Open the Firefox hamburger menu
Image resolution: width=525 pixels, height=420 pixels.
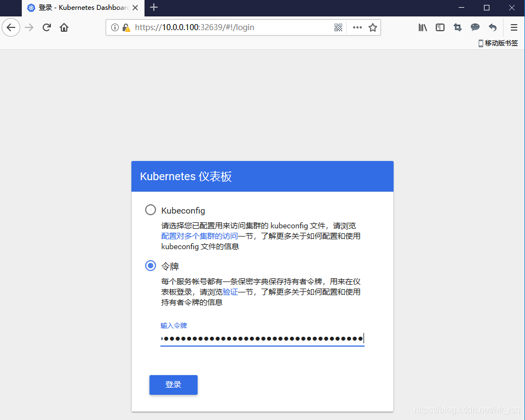click(x=514, y=27)
